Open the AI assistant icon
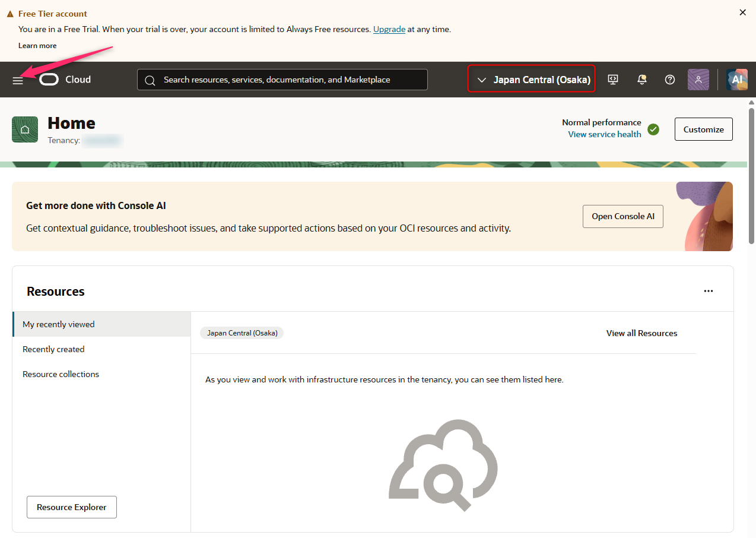The height and width of the screenshot is (538, 756). (x=737, y=80)
